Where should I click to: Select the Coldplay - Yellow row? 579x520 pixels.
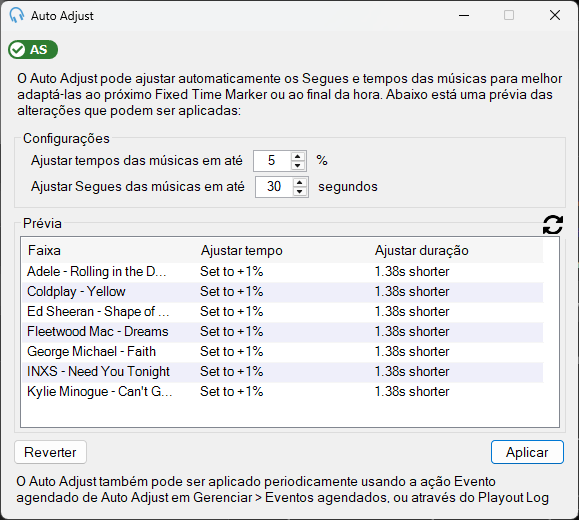282,291
